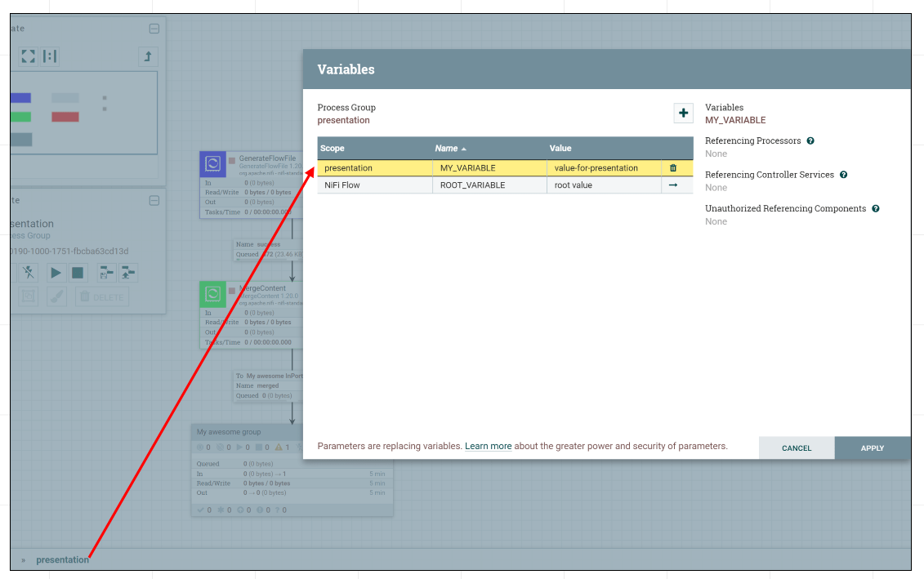Edit the value-for-presentation cell

604,168
